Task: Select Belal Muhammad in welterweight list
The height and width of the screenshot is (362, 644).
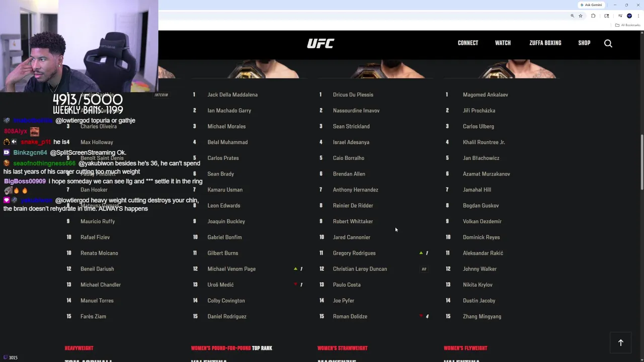Action: (x=227, y=142)
